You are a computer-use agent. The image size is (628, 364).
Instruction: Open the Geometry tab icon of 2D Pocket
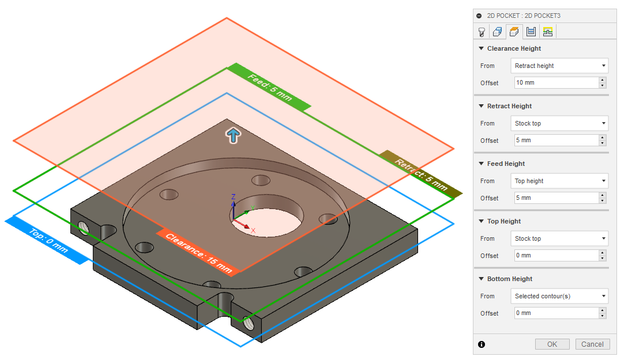(497, 31)
